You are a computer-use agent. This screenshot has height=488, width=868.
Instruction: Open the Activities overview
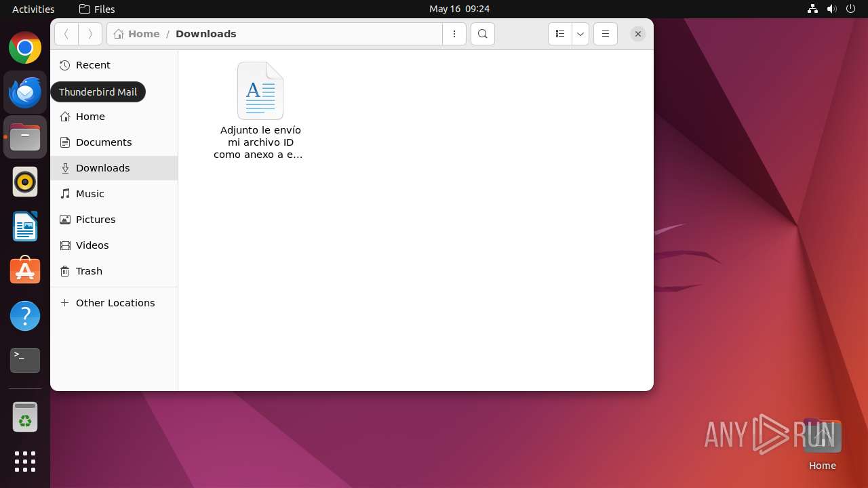point(33,9)
